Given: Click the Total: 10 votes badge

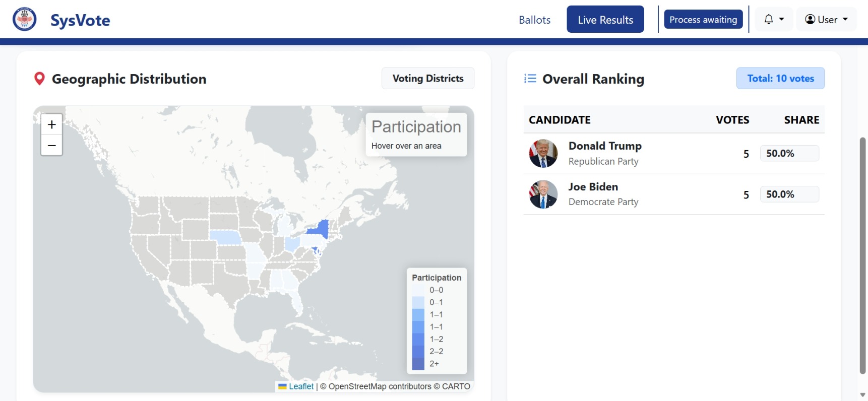Looking at the screenshot, I should click(x=780, y=78).
